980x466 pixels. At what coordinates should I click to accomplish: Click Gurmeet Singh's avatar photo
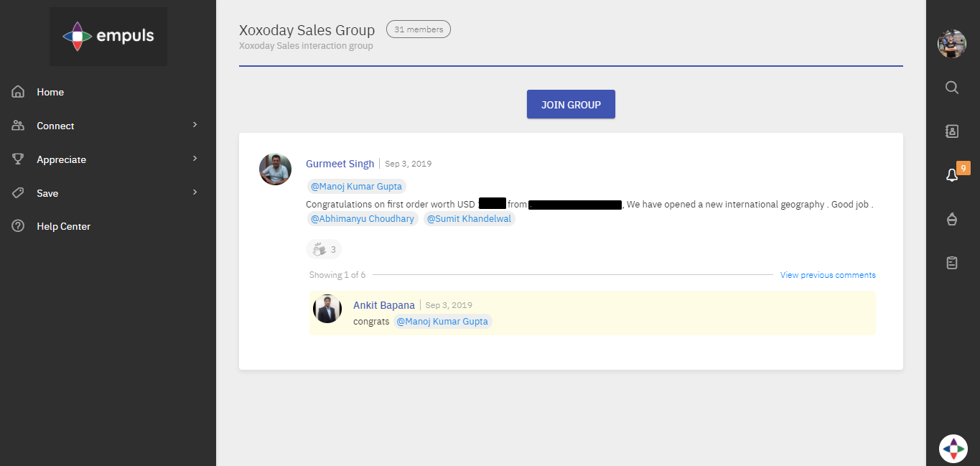tap(275, 169)
